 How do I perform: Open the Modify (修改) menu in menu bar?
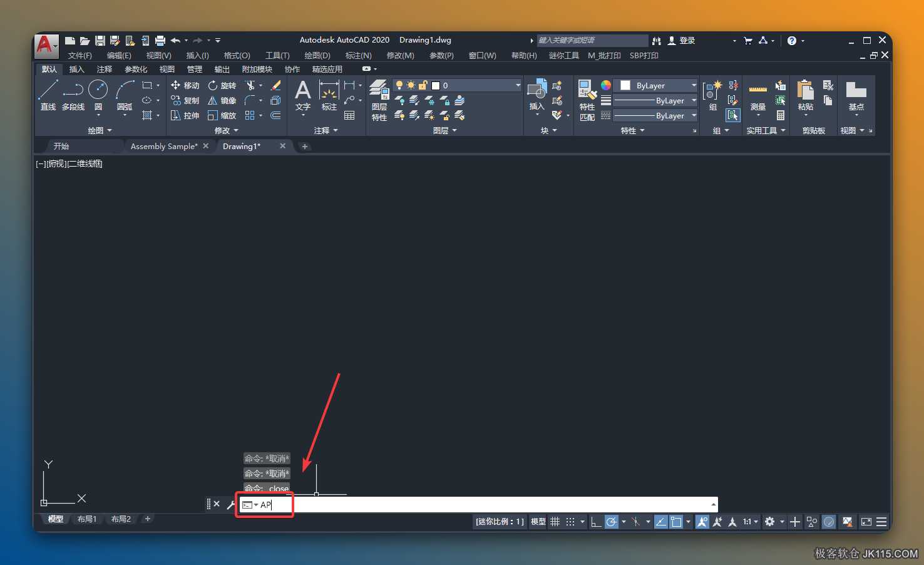[401, 56]
